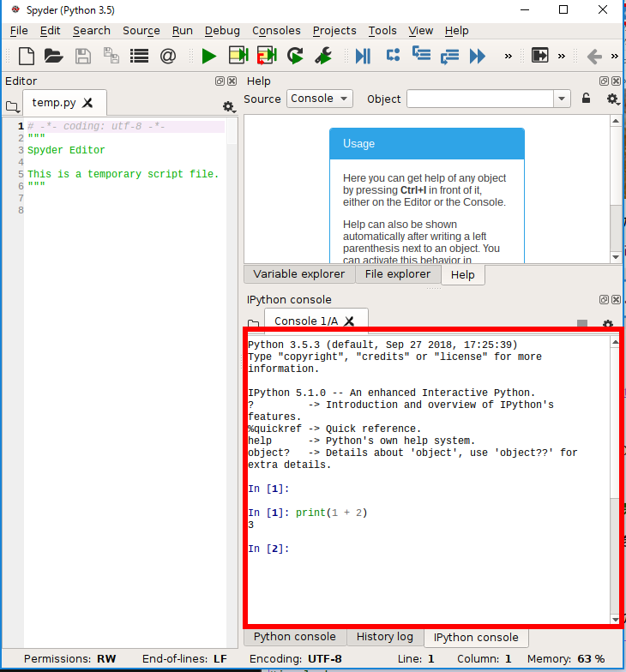Close the Console 1/A tab
The height and width of the screenshot is (672, 626).
(350, 321)
